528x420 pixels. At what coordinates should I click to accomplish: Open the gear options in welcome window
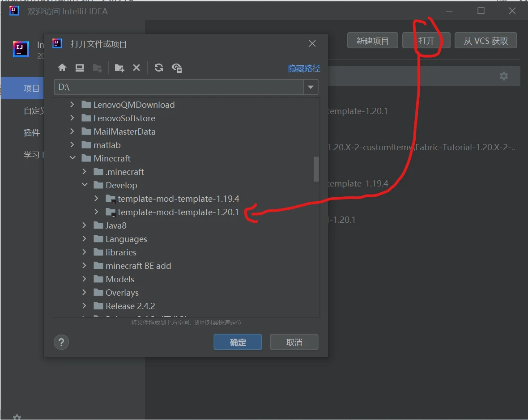point(504,76)
